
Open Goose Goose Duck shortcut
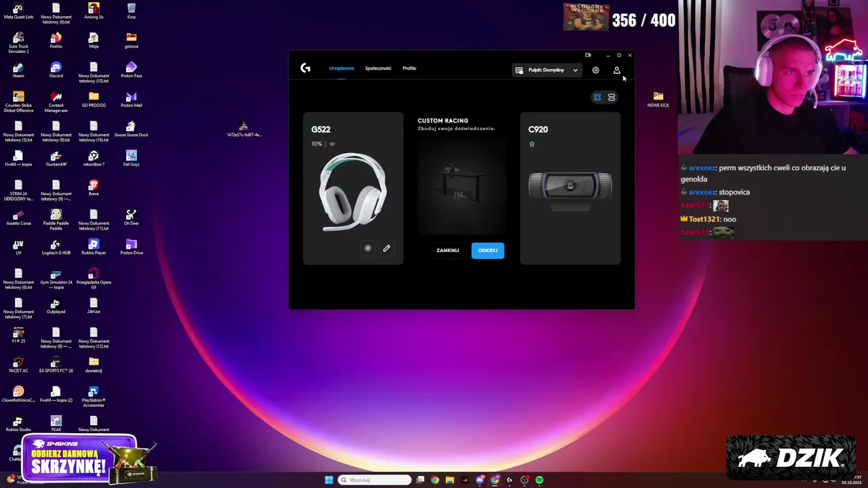[131, 129]
